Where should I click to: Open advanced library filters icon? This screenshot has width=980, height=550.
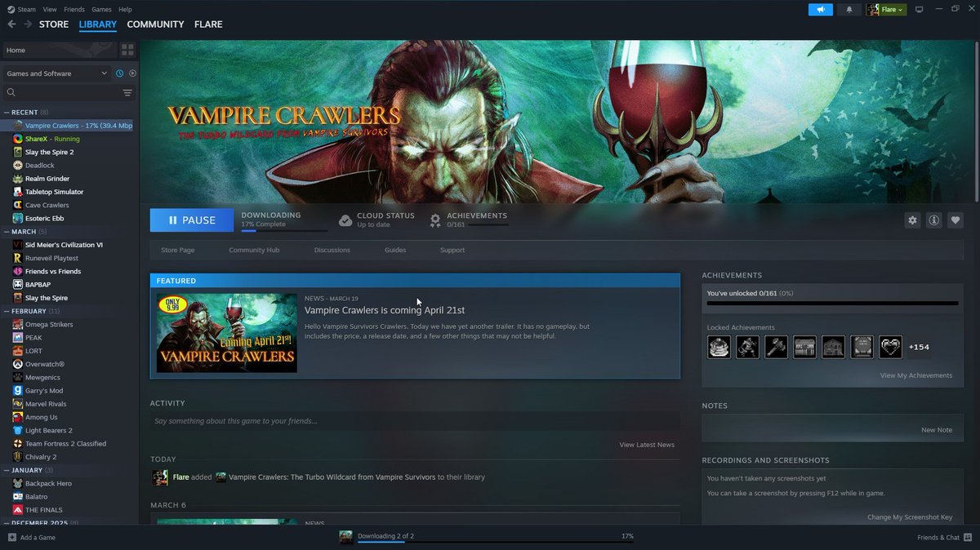point(127,93)
